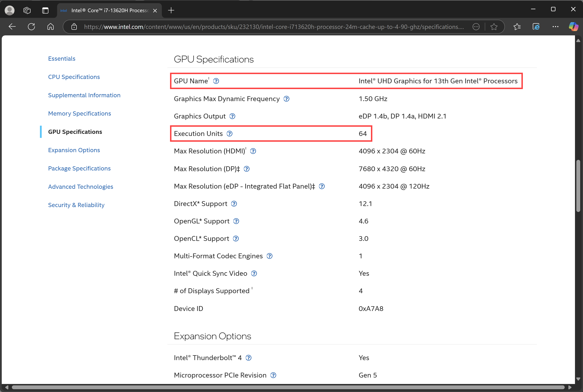Viewport: 583px width, 392px height.
Task: Jump to Essentials section
Action: [62, 59]
